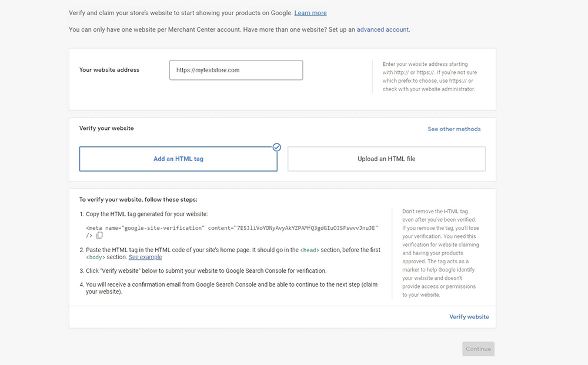
Task: Click the follow these steps heading
Action: 138,200
